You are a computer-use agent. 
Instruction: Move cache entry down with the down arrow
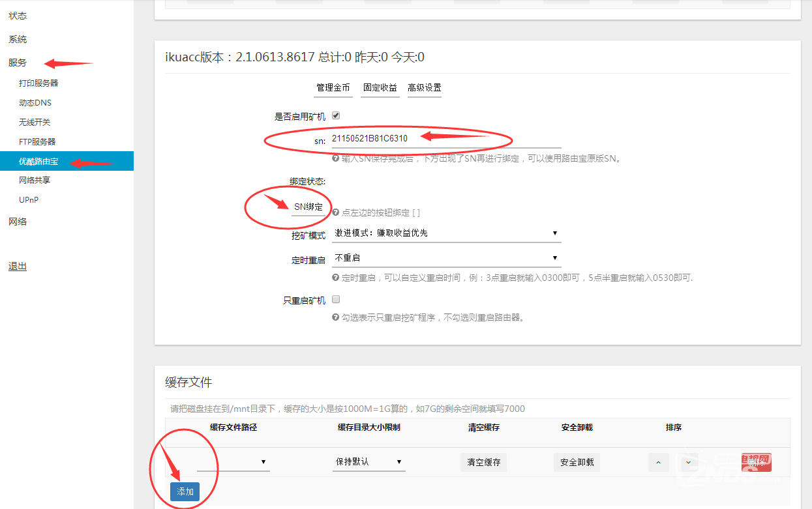(x=688, y=462)
